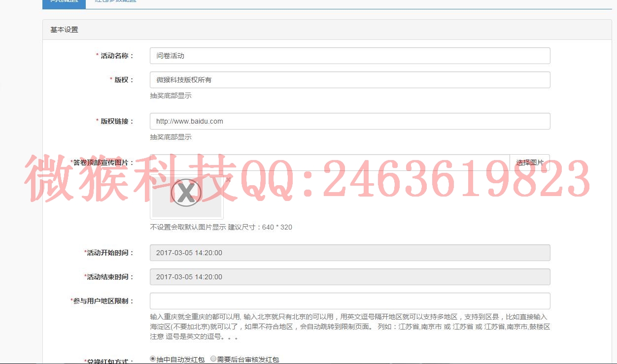Click the 版权链接 field label

[115, 121]
